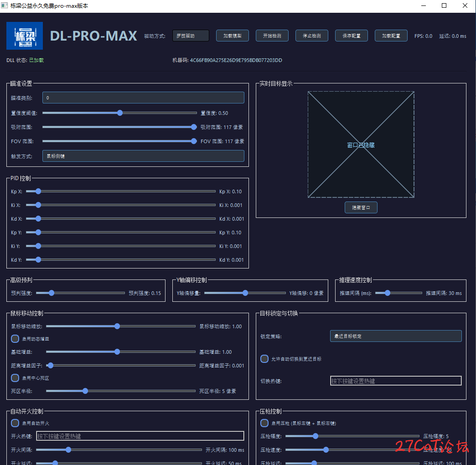This screenshot has width=476, height=465.
Task: Click the 开火间隔 slider
Action: (119, 450)
